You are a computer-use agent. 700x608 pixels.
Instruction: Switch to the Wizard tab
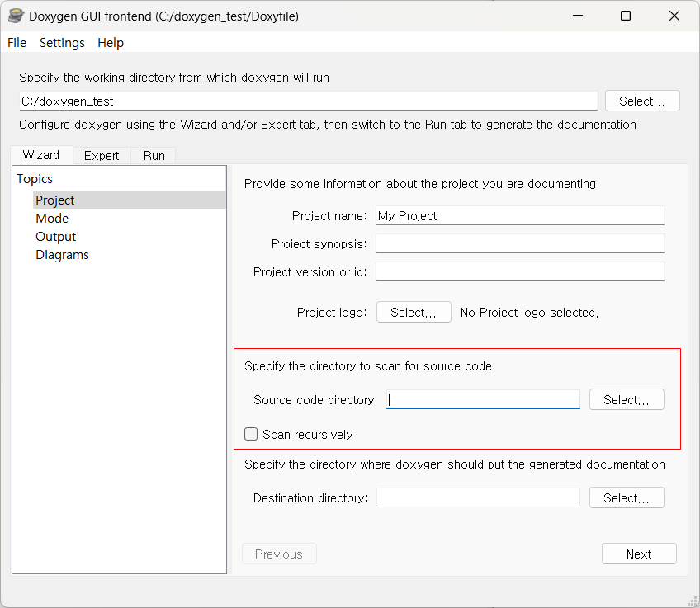(x=41, y=155)
